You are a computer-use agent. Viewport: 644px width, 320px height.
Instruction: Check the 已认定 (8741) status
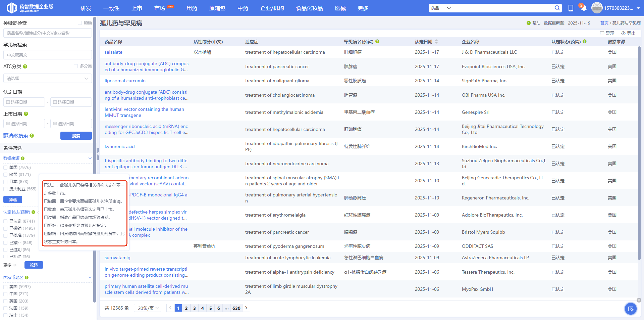pyautogui.click(x=5, y=221)
